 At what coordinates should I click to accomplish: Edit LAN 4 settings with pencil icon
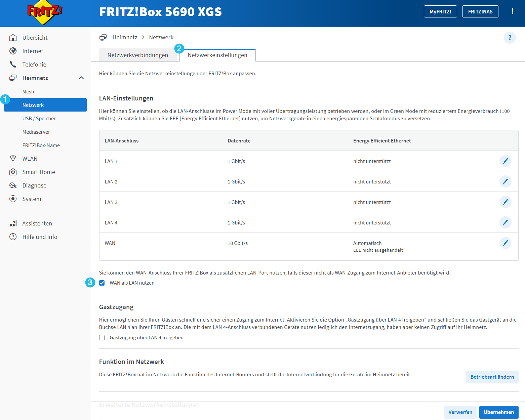click(x=505, y=222)
